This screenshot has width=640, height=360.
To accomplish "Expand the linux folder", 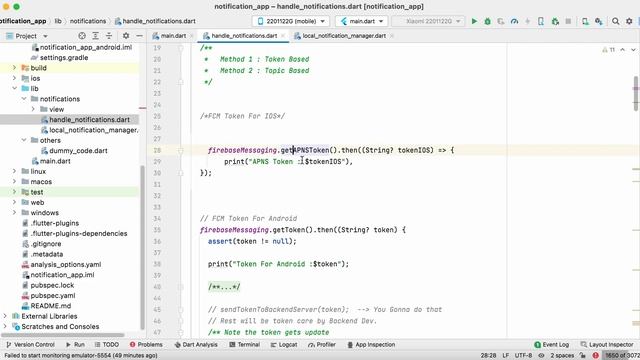I will [x=14, y=171].
